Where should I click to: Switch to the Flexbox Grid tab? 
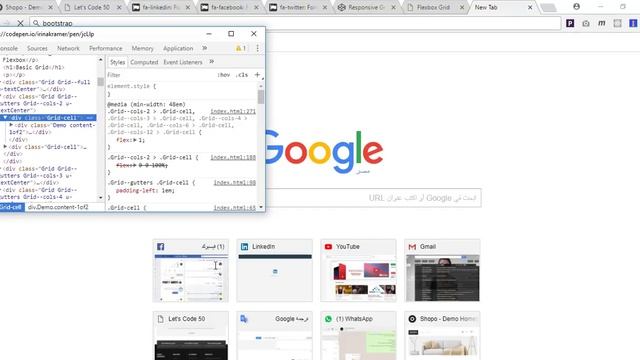click(x=433, y=7)
